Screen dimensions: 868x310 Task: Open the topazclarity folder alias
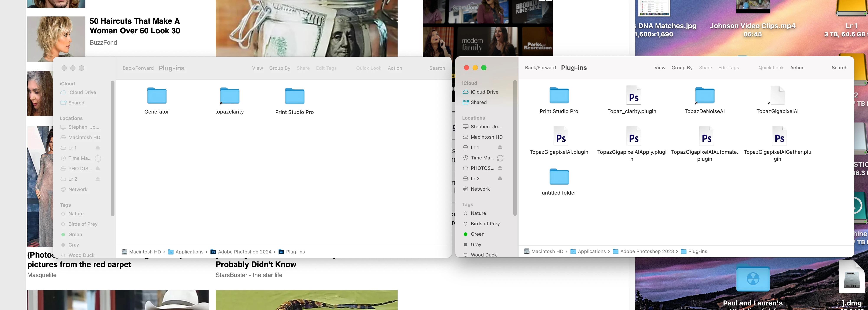click(230, 96)
